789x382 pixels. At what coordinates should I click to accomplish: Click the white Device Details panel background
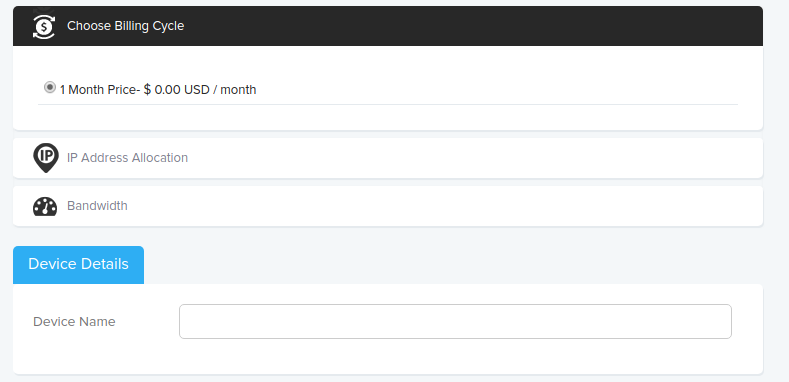[x=388, y=356]
